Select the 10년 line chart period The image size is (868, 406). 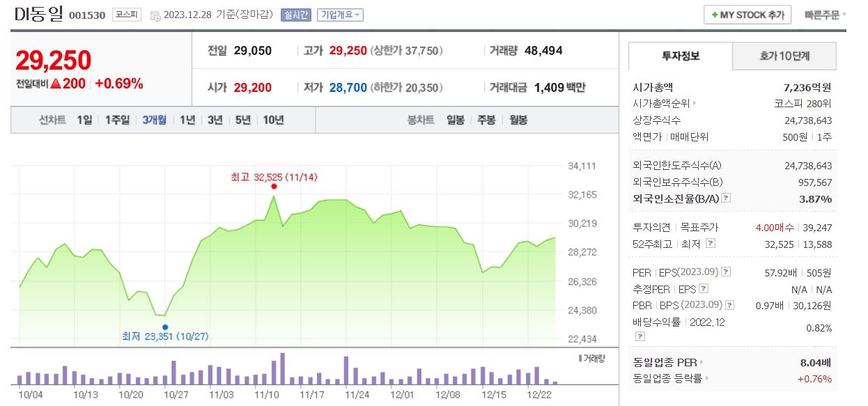pyautogui.click(x=273, y=120)
